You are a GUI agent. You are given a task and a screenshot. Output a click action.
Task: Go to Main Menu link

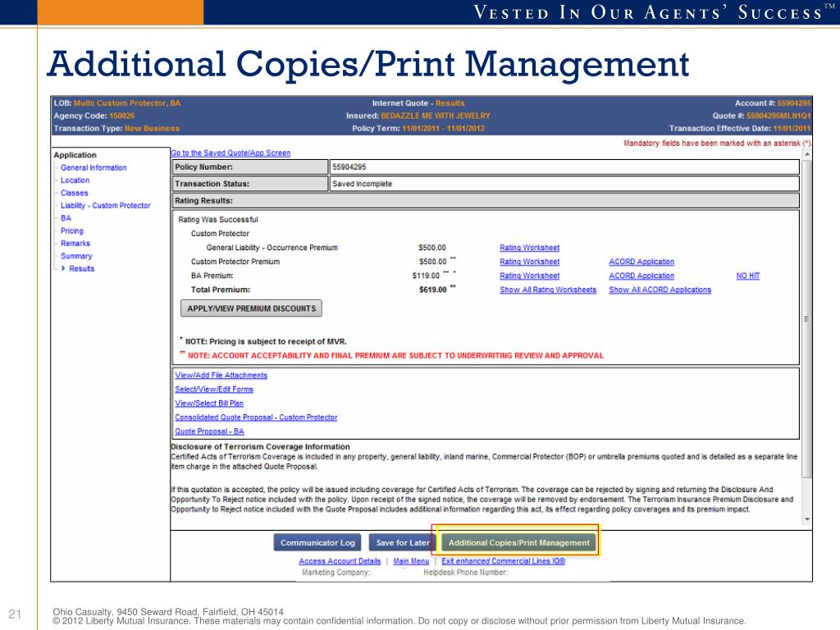point(412,561)
